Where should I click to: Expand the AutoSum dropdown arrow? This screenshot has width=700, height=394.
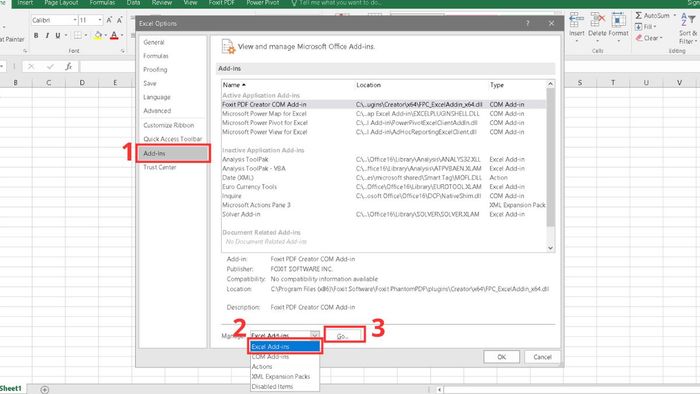click(674, 16)
